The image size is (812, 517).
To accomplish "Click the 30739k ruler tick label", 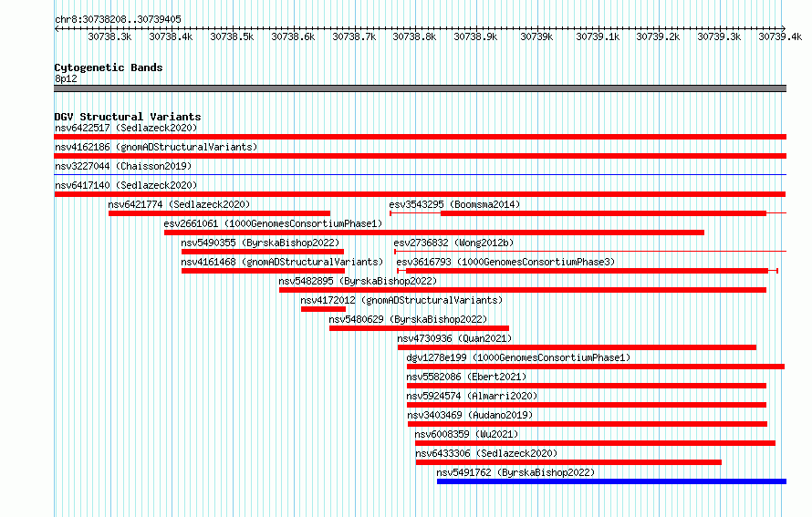I will [x=536, y=36].
